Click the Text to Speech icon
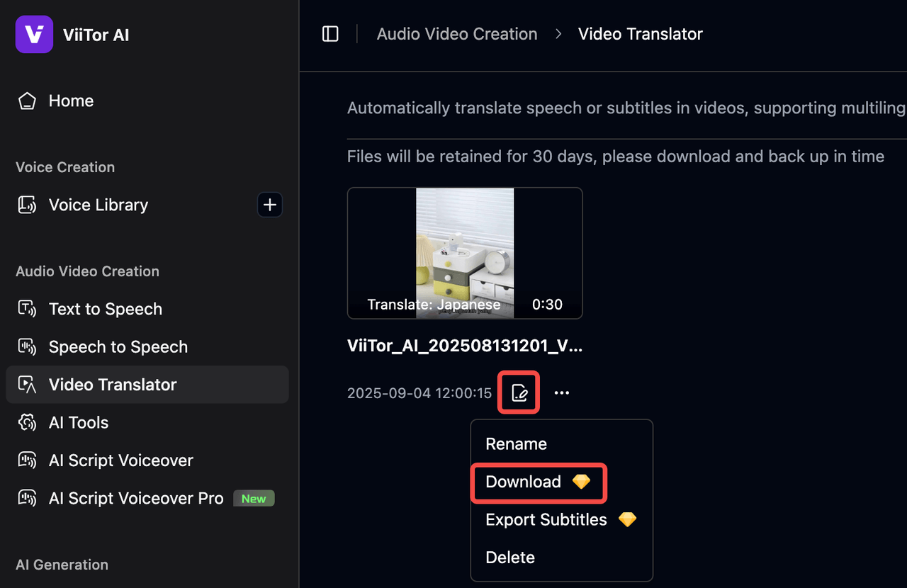 pyautogui.click(x=27, y=309)
